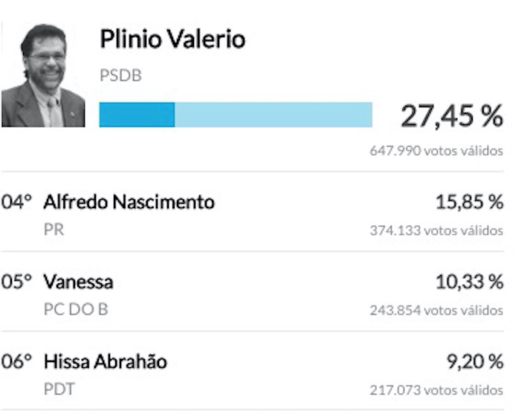Select the 15,85 % percentage
Image resolution: width=527 pixels, height=420 pixels.
pos(468,201)
